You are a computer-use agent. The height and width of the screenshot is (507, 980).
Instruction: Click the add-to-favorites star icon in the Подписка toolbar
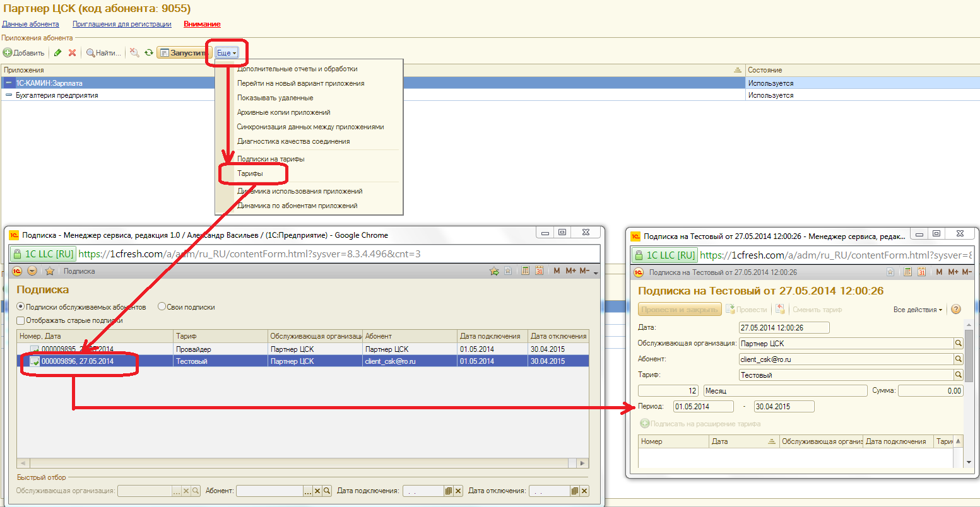tap(495, 271)
